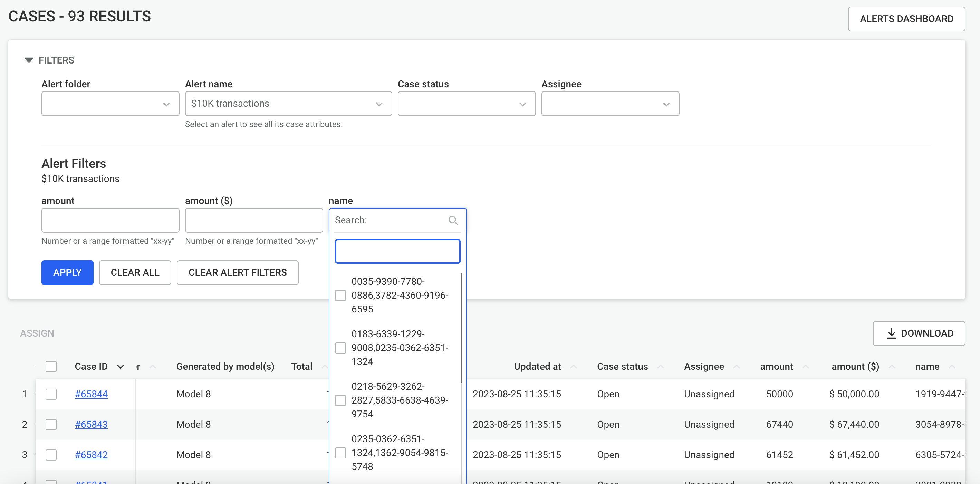Screen dimensions: 980x484
Task: Click sort arrow next to name column header
Action: tap(952, 367)
